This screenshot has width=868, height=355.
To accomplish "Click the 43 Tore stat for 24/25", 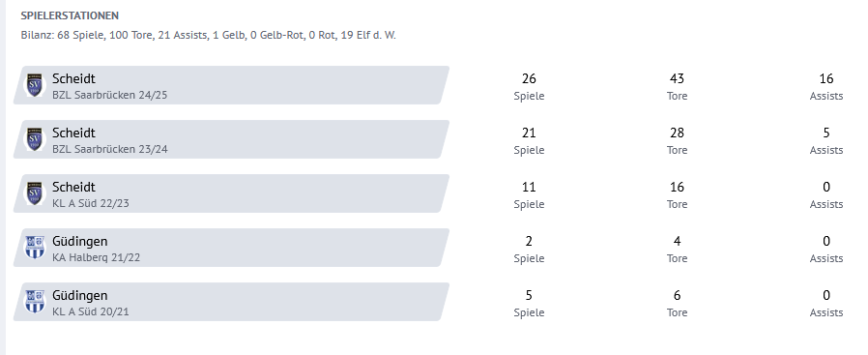I will coord(677,86).
